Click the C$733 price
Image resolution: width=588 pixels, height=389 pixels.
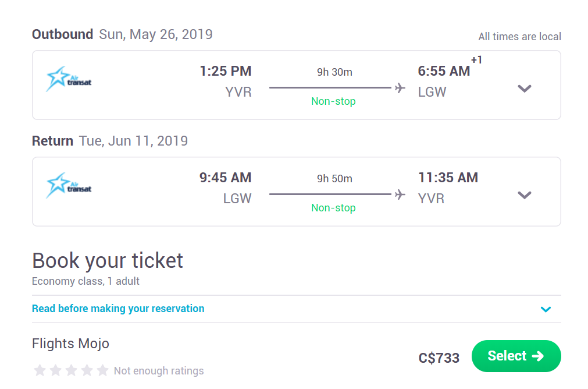click(439, 358)
